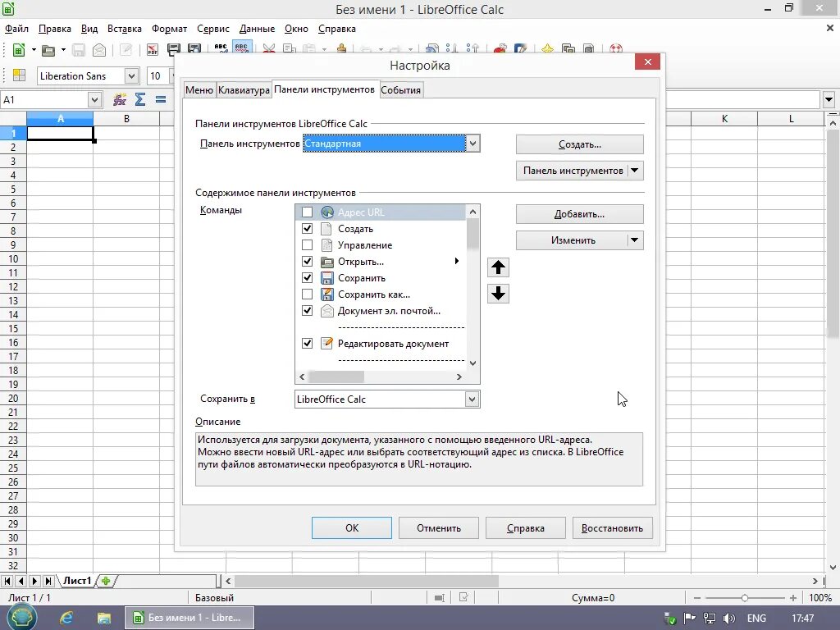The width and height of the screenshot is (840, 630).
Task: Click the Sum sigma icon
Action: (x=140, y=99)
